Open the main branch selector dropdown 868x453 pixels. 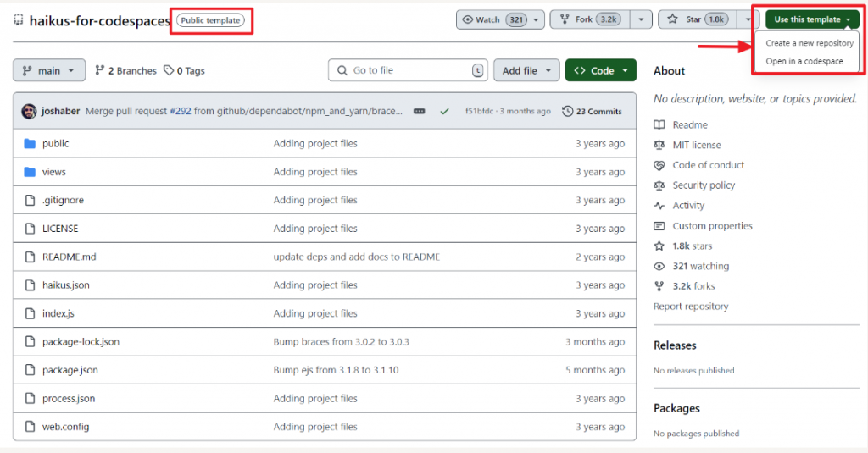[x=49, y=70]
